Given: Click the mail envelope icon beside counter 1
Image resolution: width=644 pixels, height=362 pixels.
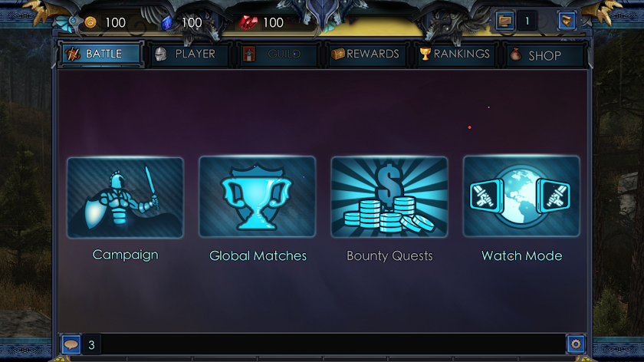Looking at the screenshot, I should 504,21.
